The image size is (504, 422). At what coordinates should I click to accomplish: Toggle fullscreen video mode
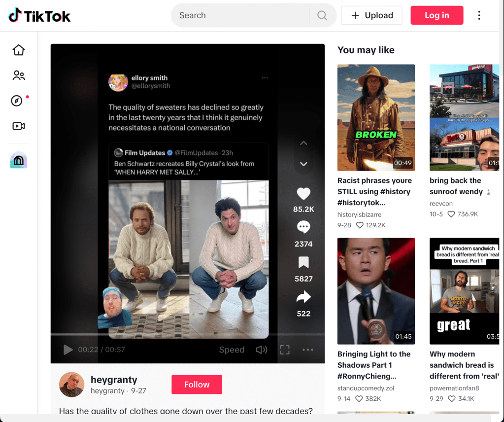(284, 350)
